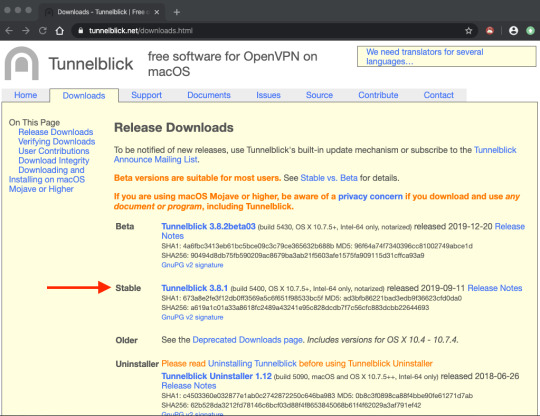This screenshot has width=540, height=416.
Task: Open the Contact navigation tab
Action: (x=438, y=95)
